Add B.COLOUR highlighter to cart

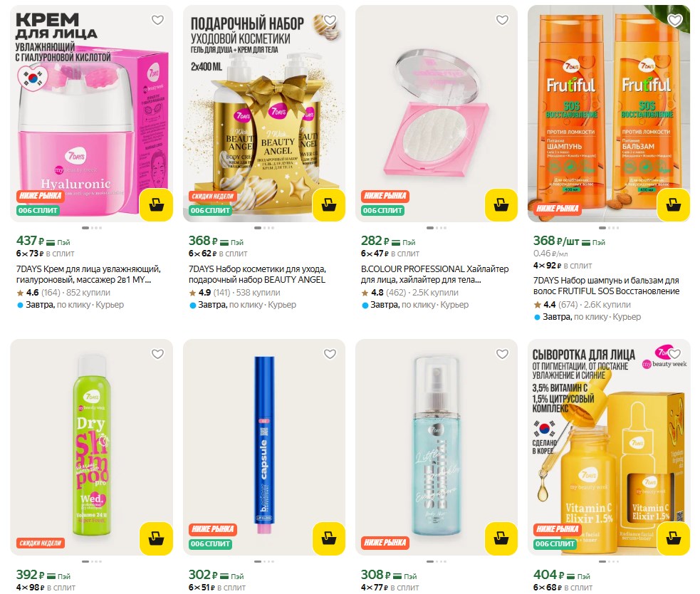tap(501, 205)
